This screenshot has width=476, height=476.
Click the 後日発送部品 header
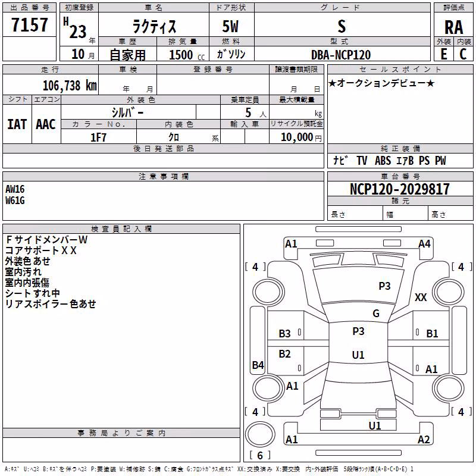[164, 148]
